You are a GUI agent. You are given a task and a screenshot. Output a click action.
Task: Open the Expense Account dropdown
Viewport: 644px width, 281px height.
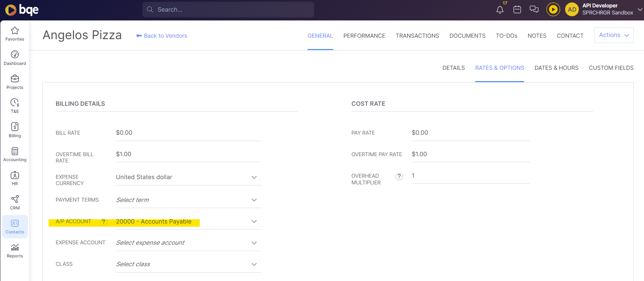[254, 243]
